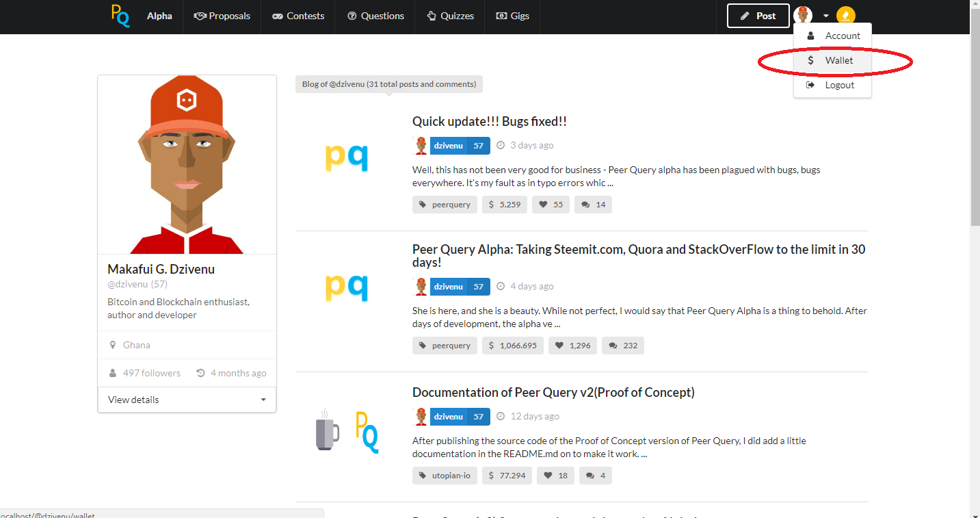Click heart votes count 55
The width and height of the screenshot is (980, 518).
(551, 205)
